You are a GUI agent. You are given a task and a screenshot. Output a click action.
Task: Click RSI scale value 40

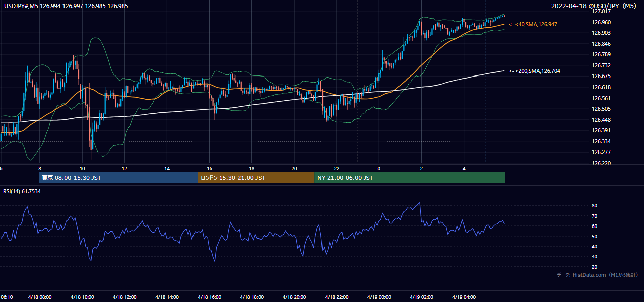pos(594,247)
